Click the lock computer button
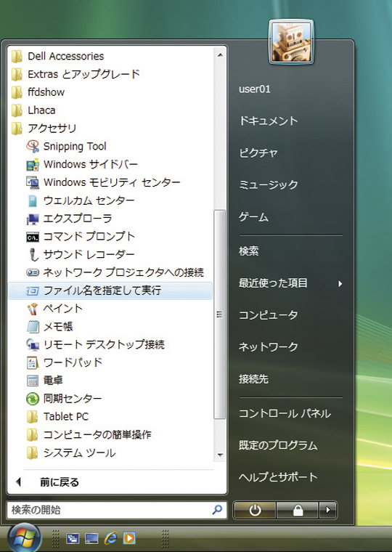 pos(298,510)
